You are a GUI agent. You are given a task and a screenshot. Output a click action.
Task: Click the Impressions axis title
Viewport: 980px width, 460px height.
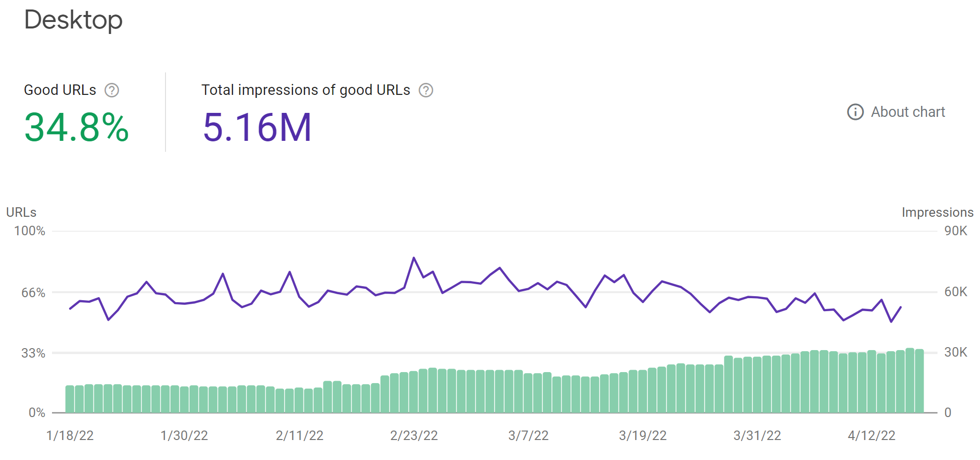click(937, 212)
